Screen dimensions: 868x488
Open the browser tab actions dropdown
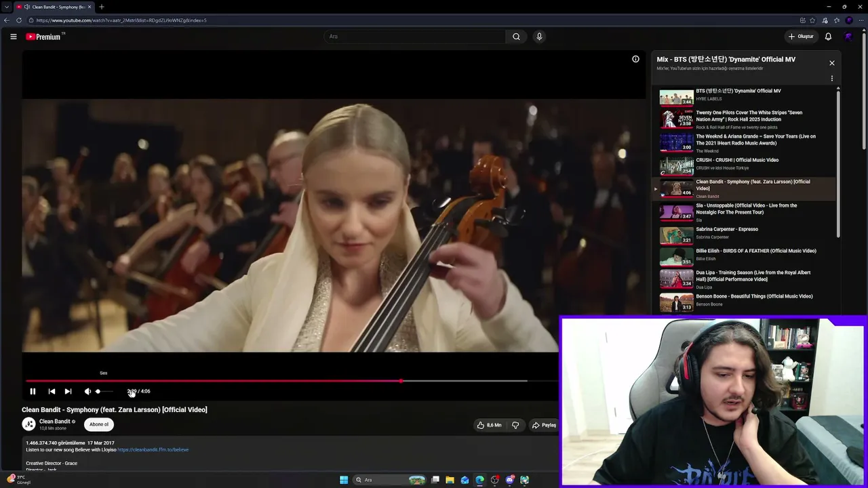click(5, 7)
